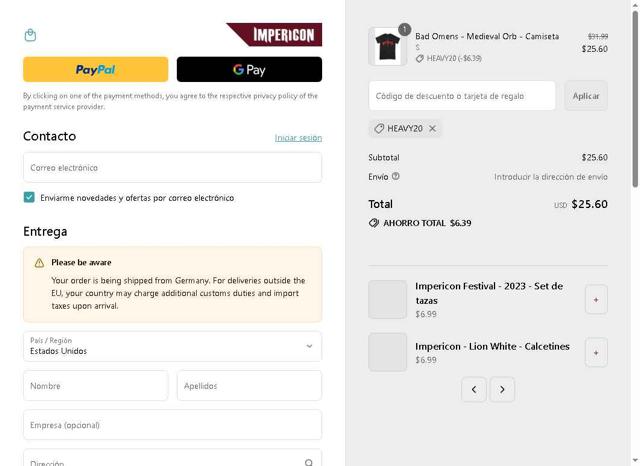The width and height of the screenshot is (640, 466).
Task: Click the tag icon in HEAVY20 chip
Action: (x=379, y=129)
